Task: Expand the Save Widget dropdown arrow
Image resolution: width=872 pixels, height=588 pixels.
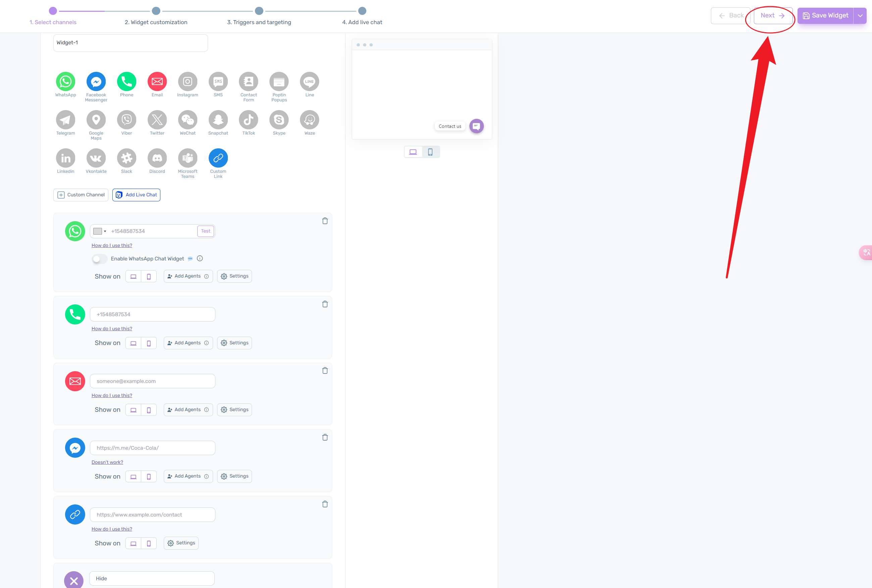Action: 860,15
